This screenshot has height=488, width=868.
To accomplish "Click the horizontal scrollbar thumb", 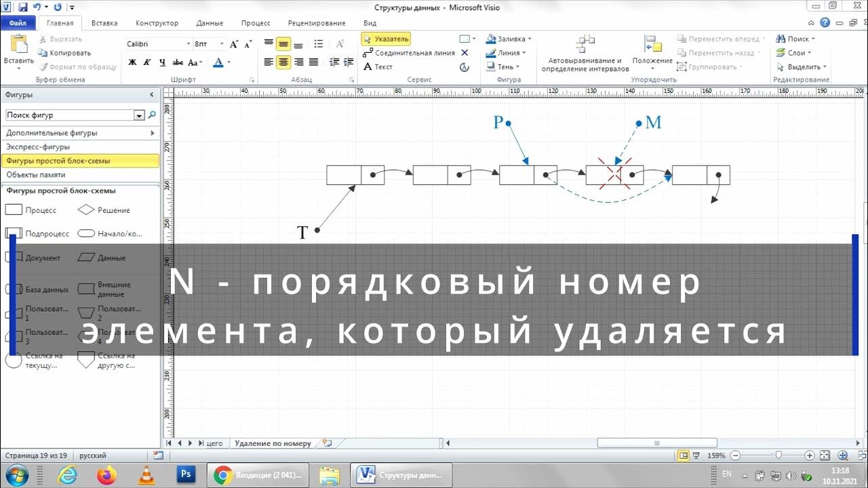I will 656,443.
